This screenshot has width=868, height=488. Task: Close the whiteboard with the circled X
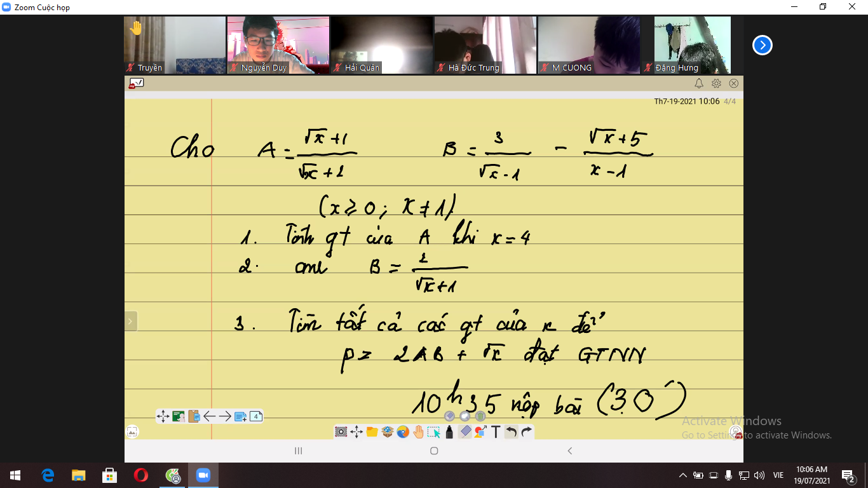click(734, 83)
